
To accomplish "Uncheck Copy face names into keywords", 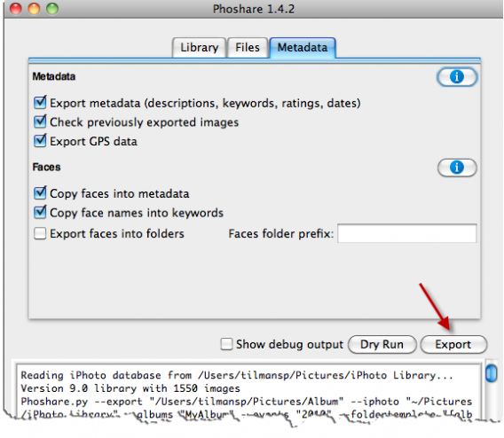I will 40,212.
